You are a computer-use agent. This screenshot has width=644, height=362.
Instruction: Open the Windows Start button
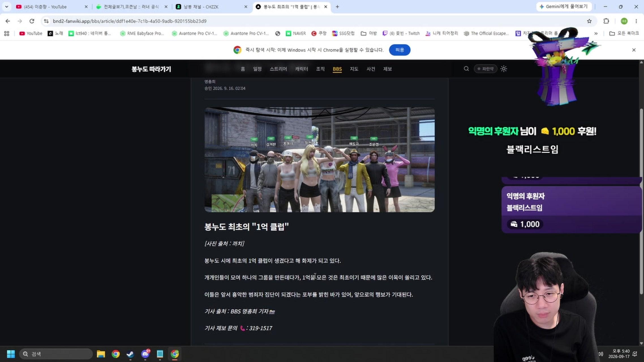click(x=11, y=354)
